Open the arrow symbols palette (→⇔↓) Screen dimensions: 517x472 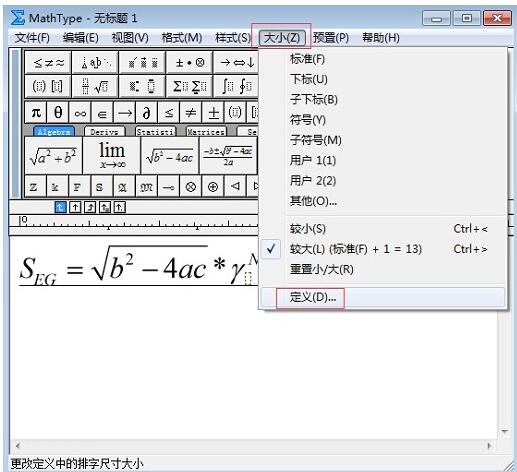(x=236, y=62)
